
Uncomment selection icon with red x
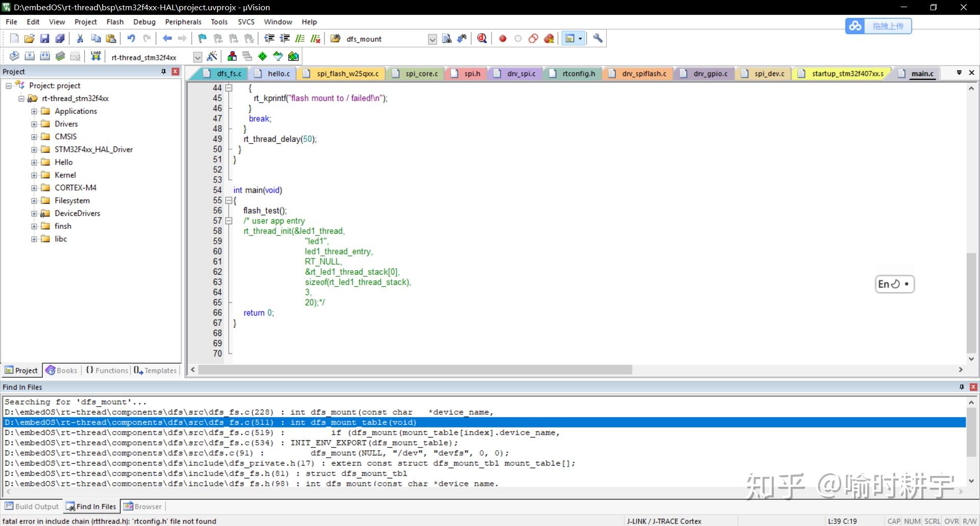tap(315, 39)
